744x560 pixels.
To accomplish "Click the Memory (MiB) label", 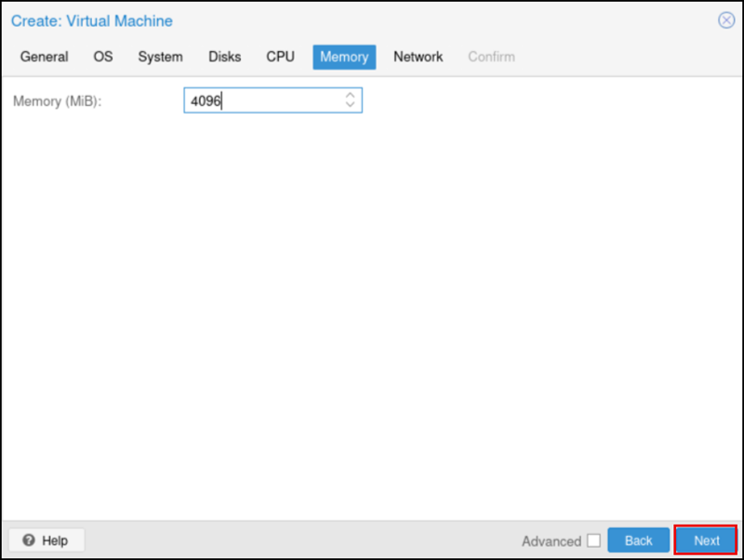I will 58,101.
